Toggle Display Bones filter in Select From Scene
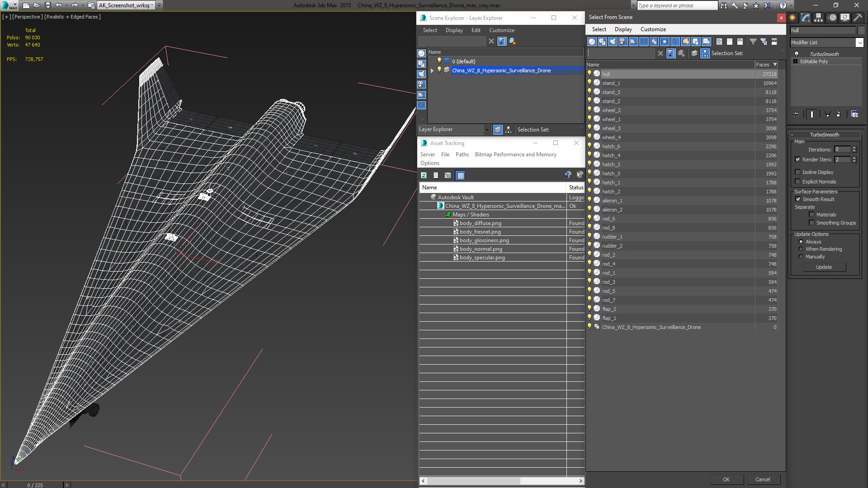Viewport: 868px width, 488px height. tap(675, 42)
